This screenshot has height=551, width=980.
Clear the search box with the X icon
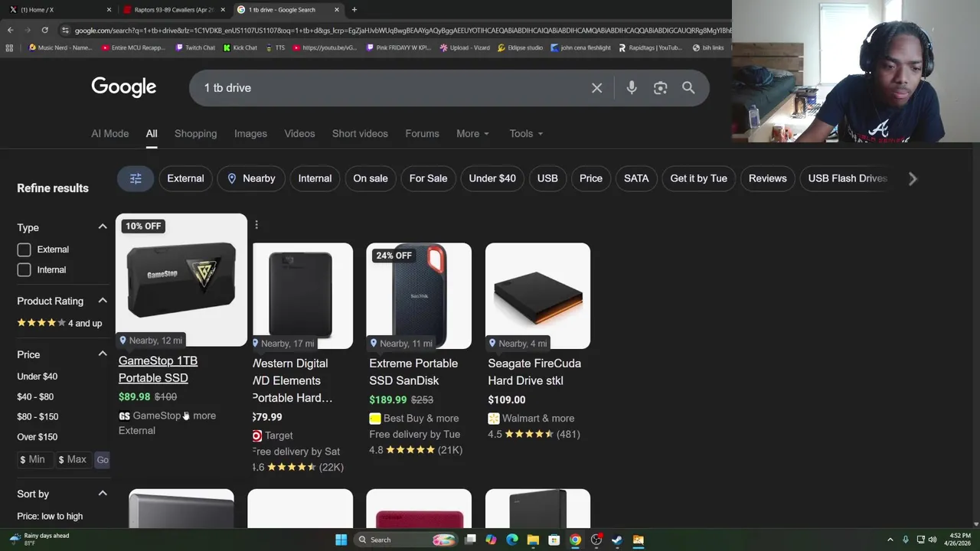point(596,88)
